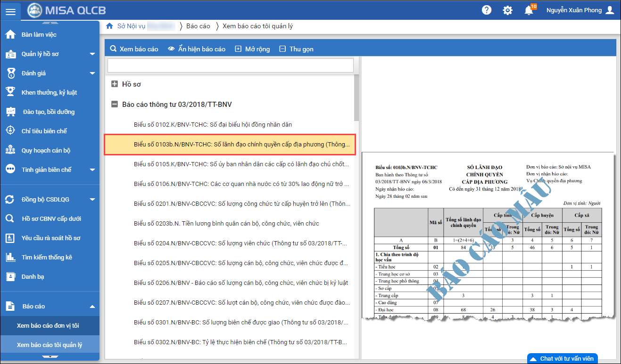Select Biểu số 0203b.N Tiền lương report

pos(226,223)
